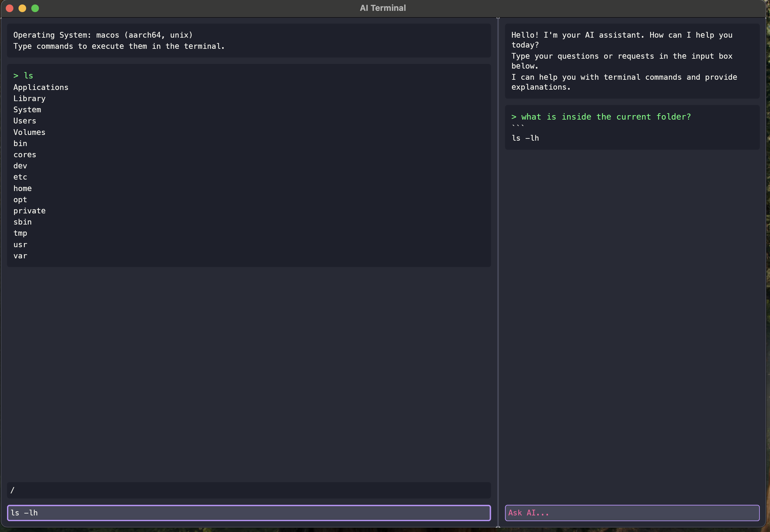Click the green fullscreen window button
The width and height of the screenshot is (770, 532).
point(35,8)
